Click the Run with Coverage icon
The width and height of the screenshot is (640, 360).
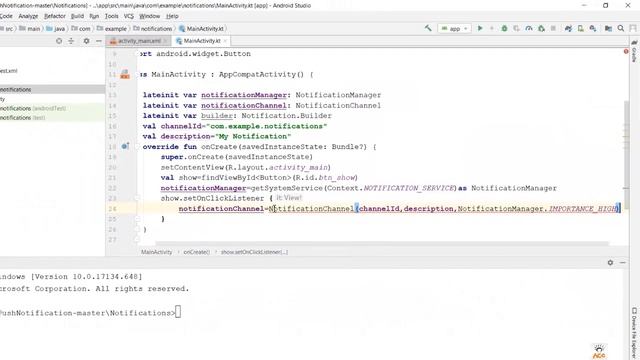click(x=516, y=28)
